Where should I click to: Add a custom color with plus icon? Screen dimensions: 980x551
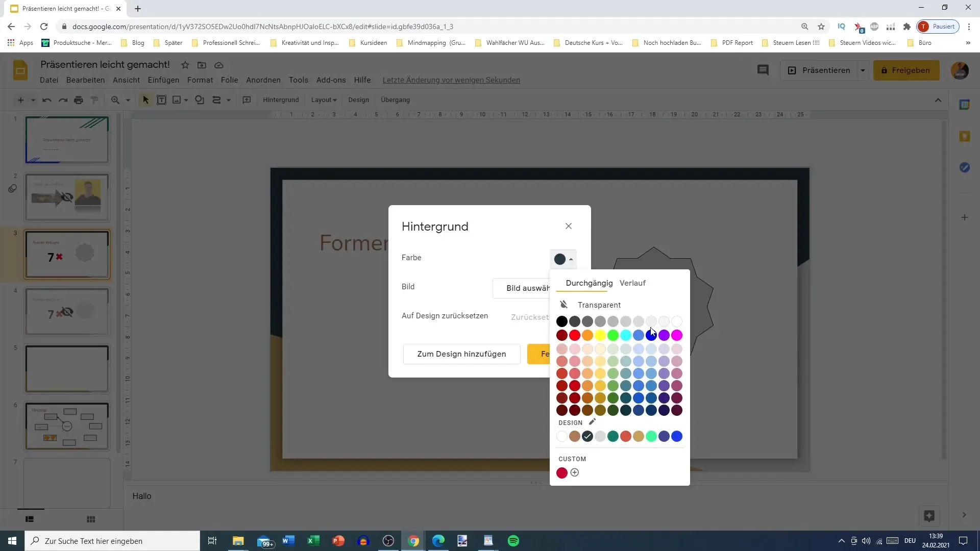click(575, 472)
